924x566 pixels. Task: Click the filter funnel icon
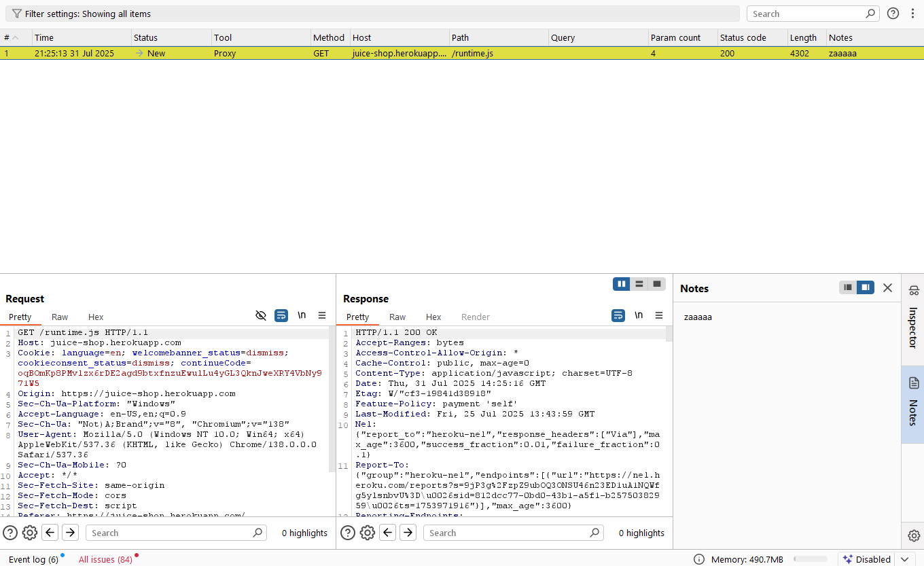(16, 14)
